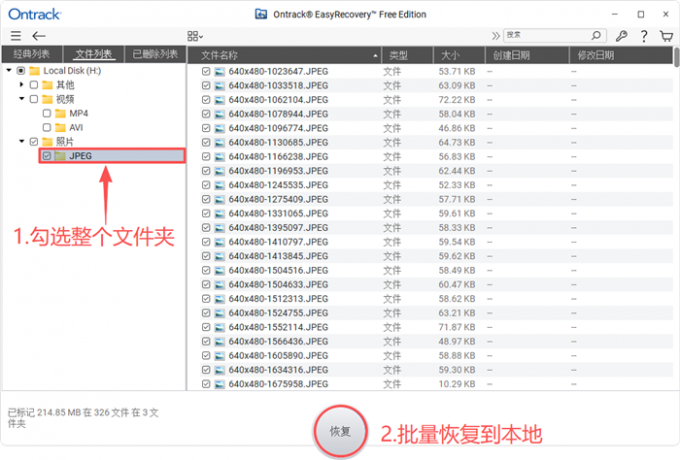Select file name 640x480-1504633.JPEG

pos(278,284)
